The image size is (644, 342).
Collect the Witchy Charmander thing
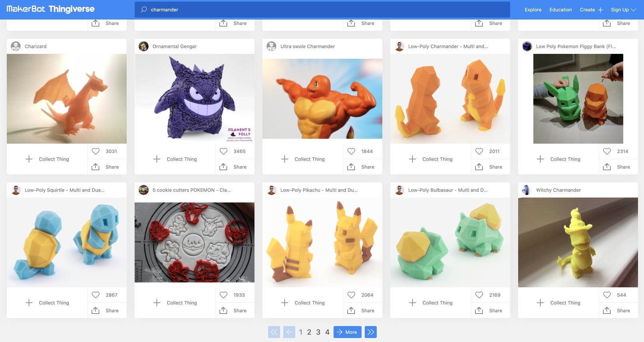click(559, 302)
